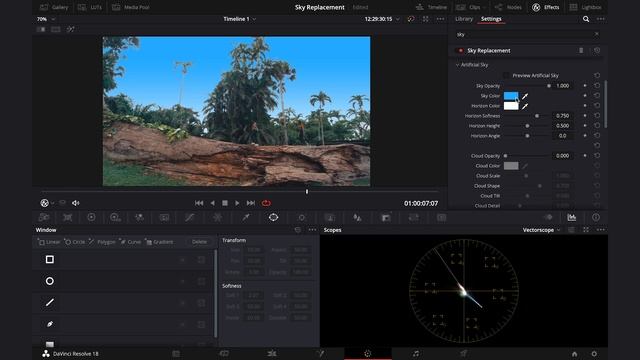The width and height of the screenshot is (640, 360).
Task: Open the Blur palette
Action: (x=357, y=218)
